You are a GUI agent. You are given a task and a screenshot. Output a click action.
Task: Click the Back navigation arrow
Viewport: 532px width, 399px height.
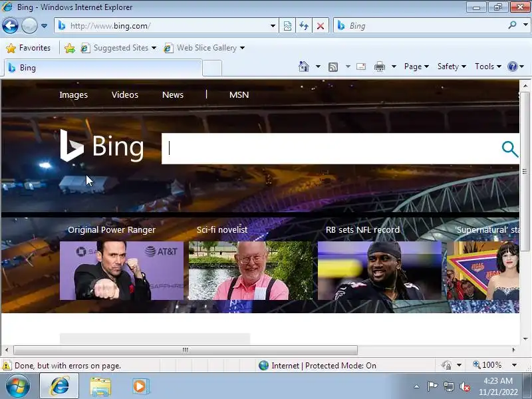10,26
